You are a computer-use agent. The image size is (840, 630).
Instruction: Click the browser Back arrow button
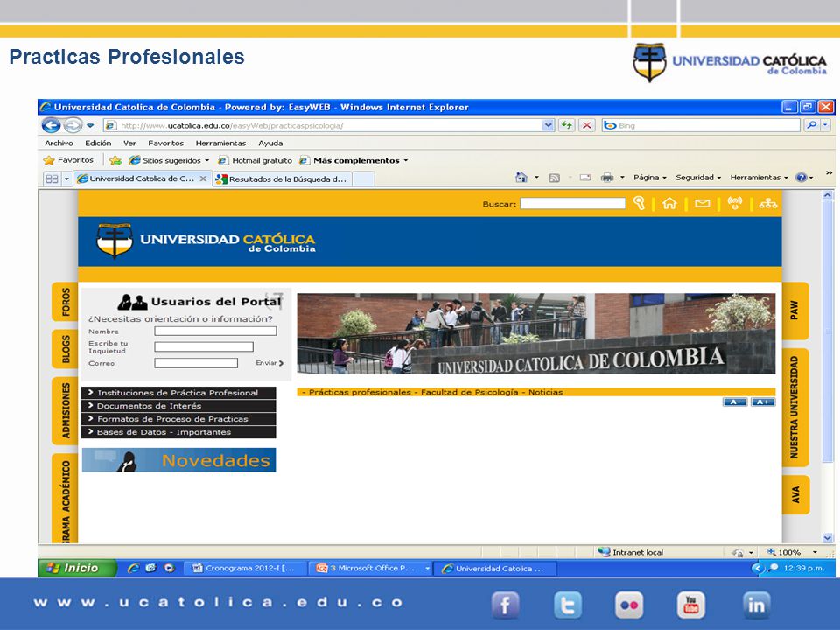51,125
